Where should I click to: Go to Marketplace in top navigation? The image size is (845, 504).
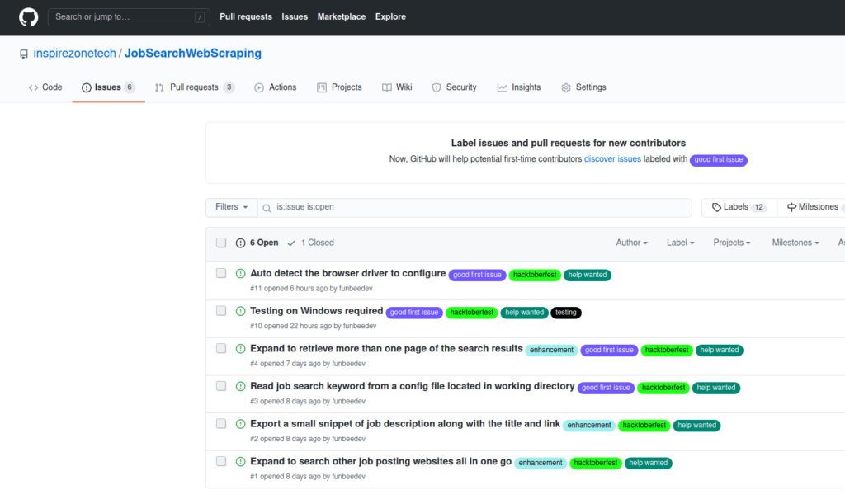coord(341,17)
